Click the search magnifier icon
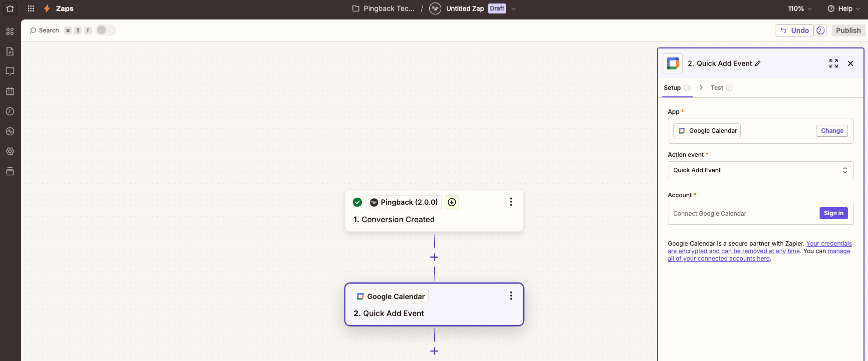This screenshot has width=868, height=361. [33, 30]
